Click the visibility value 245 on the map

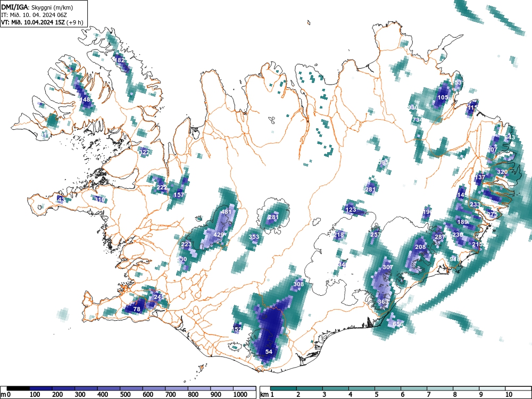pos(159,297)
